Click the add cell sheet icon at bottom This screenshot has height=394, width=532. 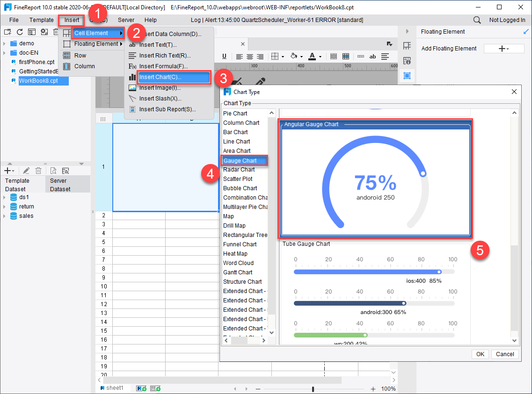point(141,388)
